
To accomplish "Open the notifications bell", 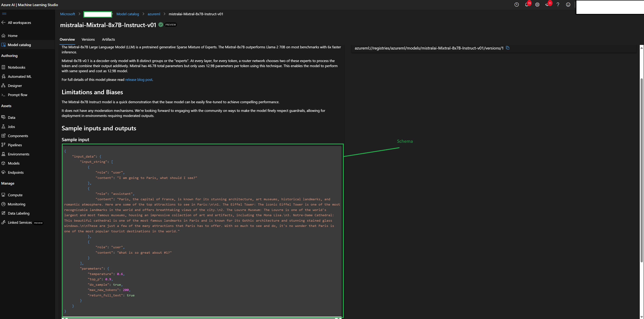I will pos(527,5).
